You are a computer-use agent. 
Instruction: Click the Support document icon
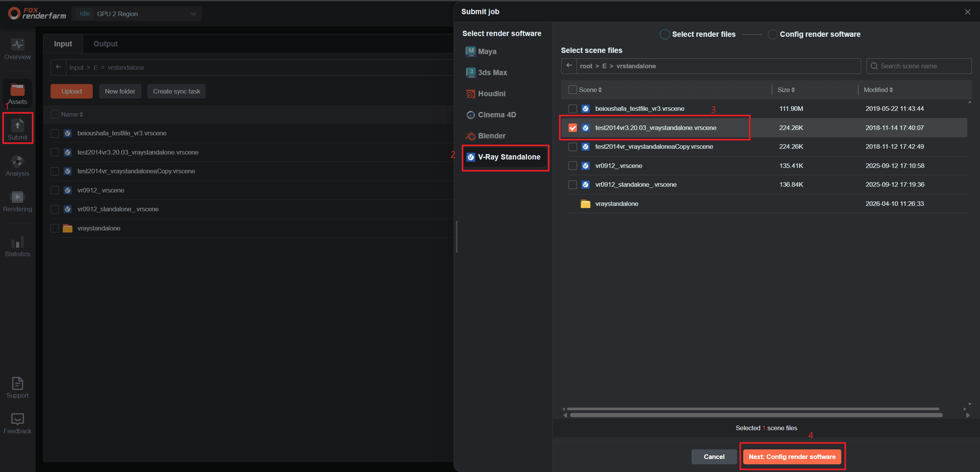coord(17,383)
